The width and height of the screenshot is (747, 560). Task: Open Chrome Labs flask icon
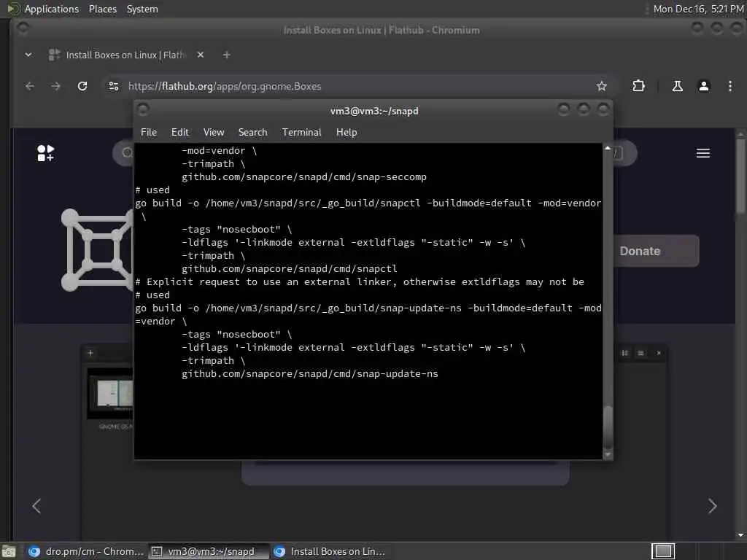pos(677,86)
